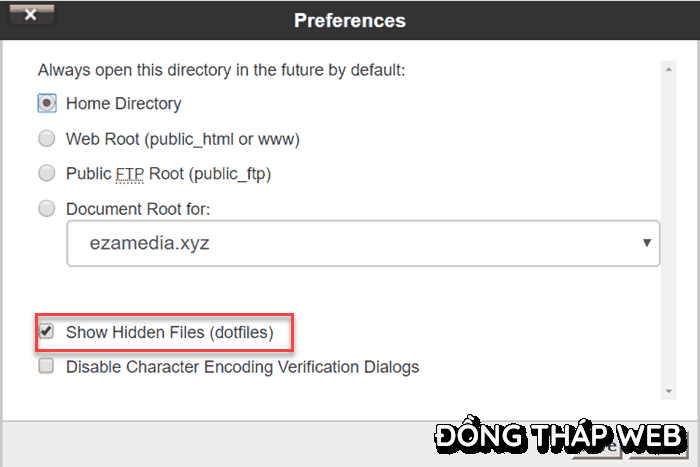Click the Show Hidden Files (dotfiles) label
This screenshot has height=467, width=700.
click(x=170, y=333)
